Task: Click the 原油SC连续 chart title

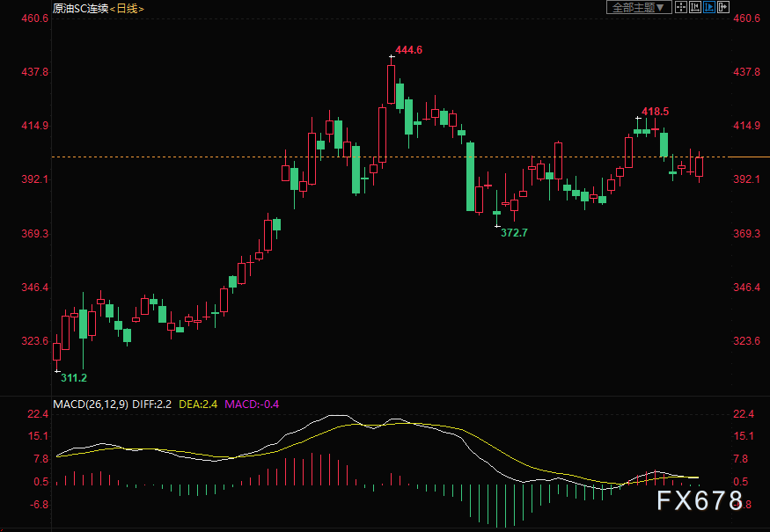Action: 79,8
